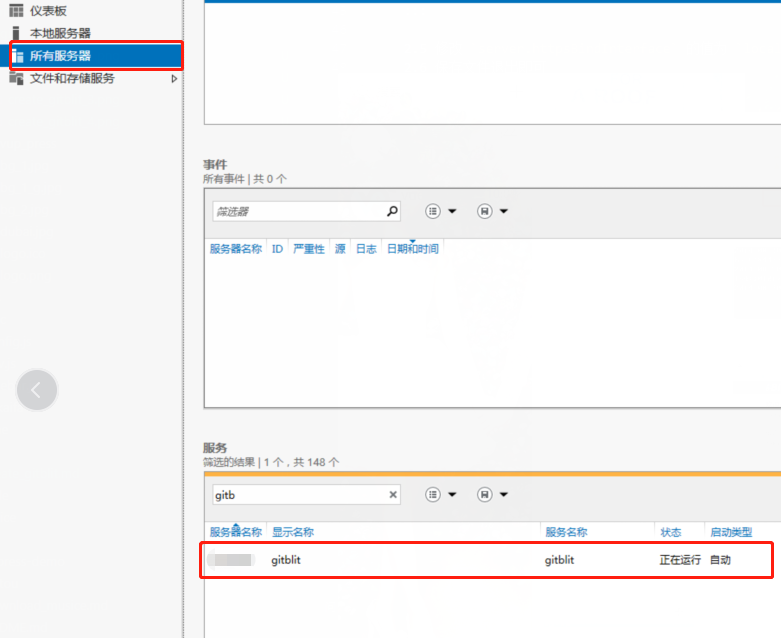Image resolution: width=781 pixels, height=638 pixels.
Task: Sort events by 严重性 column header
Action: click(x=308, y=249)
